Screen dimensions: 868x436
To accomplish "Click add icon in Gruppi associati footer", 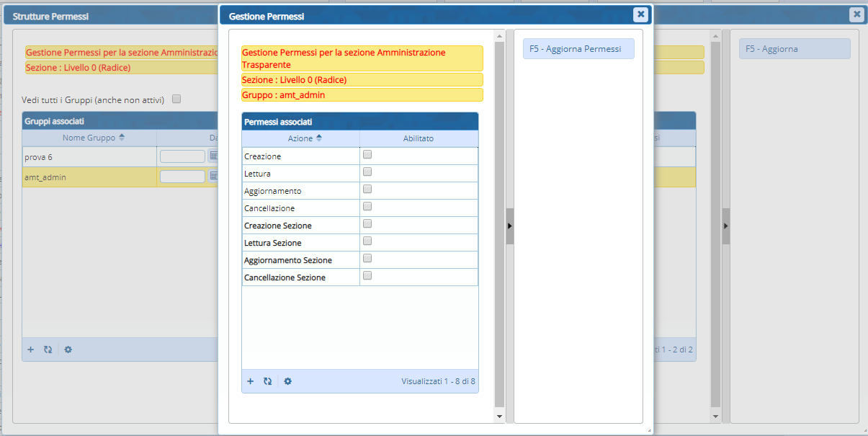I will tap(31, 350).
